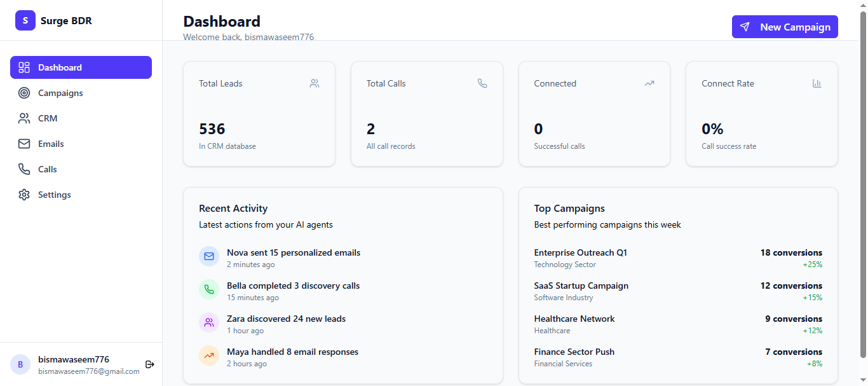The width and height of the screenshot is (868, 386).
Task: Click the Surge BDR logo icon
Action: 25,20
